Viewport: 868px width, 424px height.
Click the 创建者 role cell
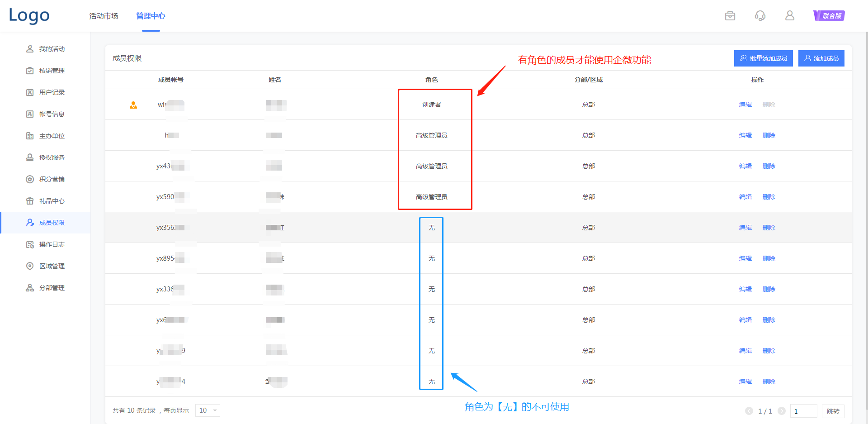pyautogui.click(x=432, y=105)
